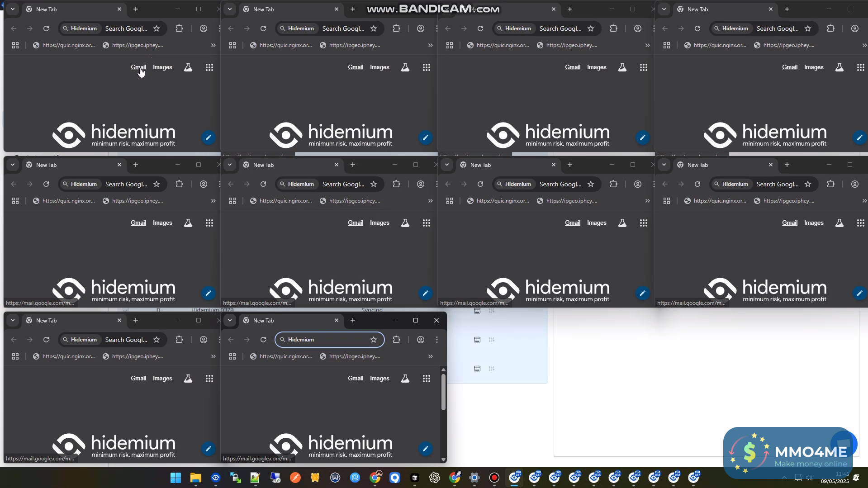Click Search Google address bar in top-right window
The width and height of the screenshot is (868, 488).
pos(764,28)
